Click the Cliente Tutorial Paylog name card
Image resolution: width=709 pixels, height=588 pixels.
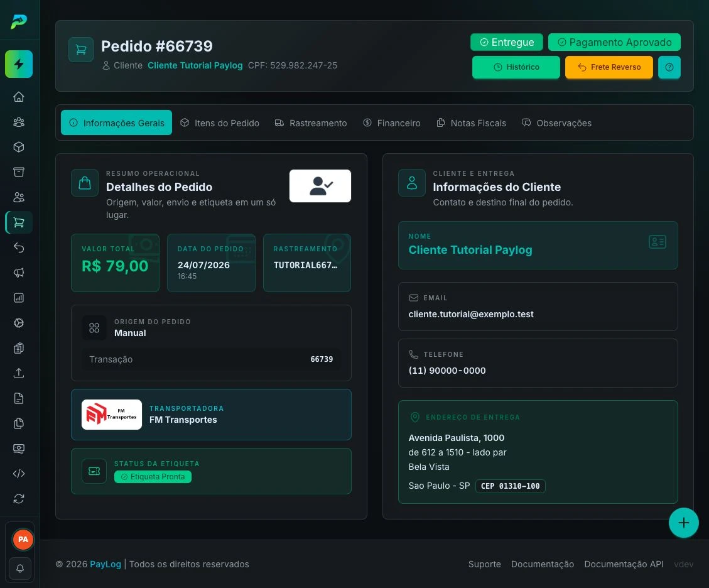click(538, 245)
